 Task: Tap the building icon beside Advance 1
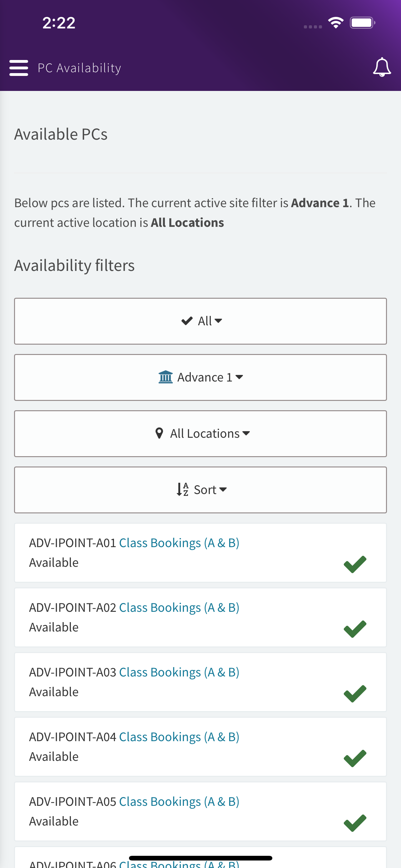(x=165, y=377)
